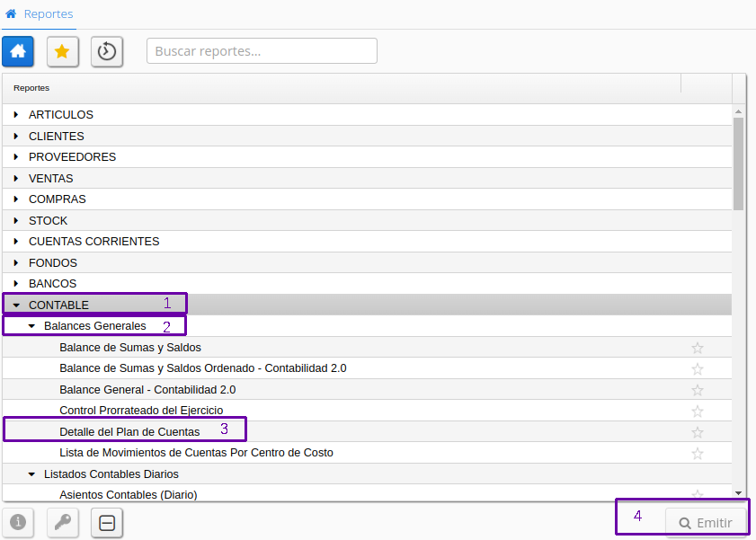Select the PROVEEDORES row
The image size is (756, 540).
click(367, 157)
